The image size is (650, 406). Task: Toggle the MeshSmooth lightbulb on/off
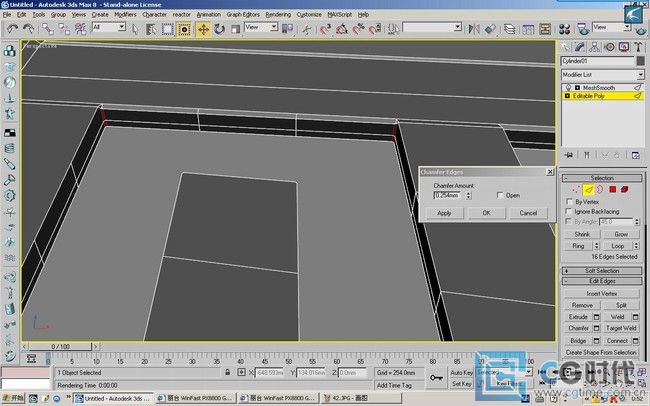(569, 88)
